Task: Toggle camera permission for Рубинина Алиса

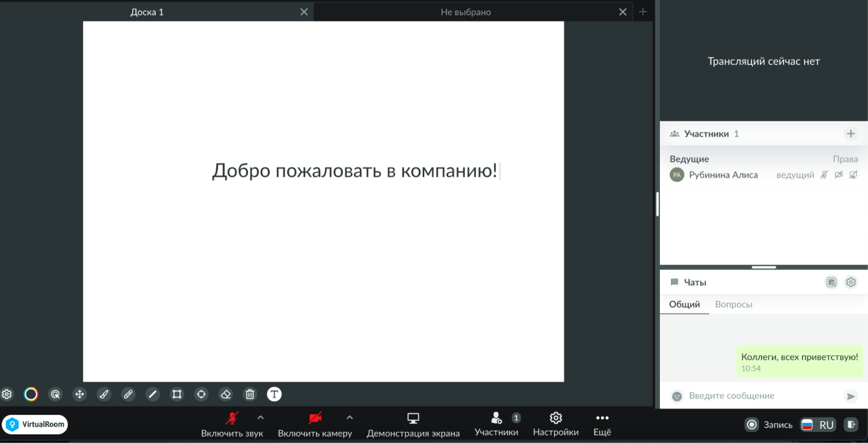Action: tap(839, 175)
